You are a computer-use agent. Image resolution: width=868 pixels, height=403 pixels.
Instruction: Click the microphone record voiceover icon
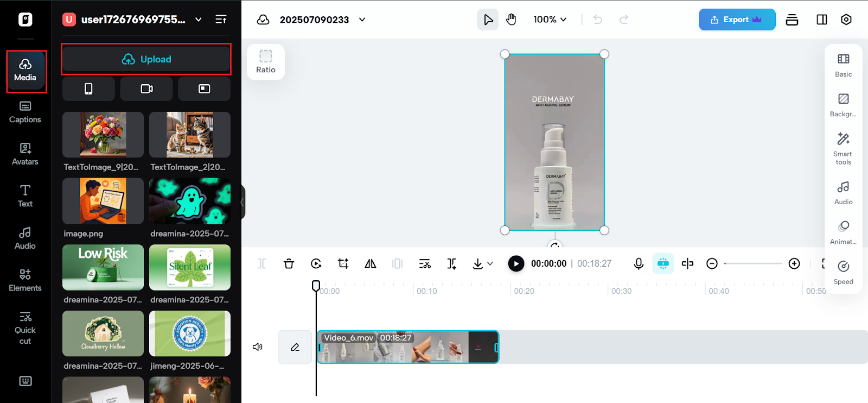(x=639, y=263)
